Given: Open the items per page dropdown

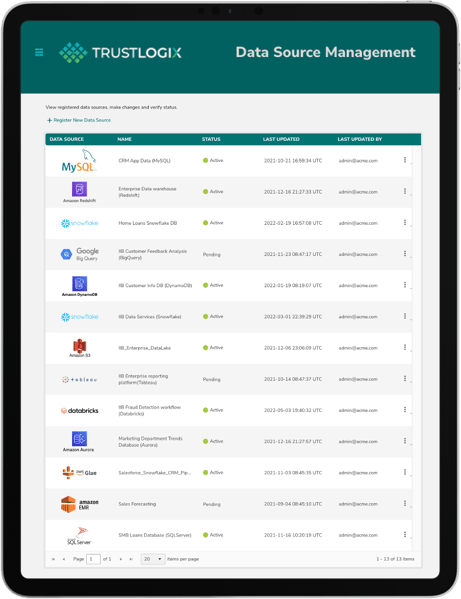Looking at the screenshot, I should [153, 559].
